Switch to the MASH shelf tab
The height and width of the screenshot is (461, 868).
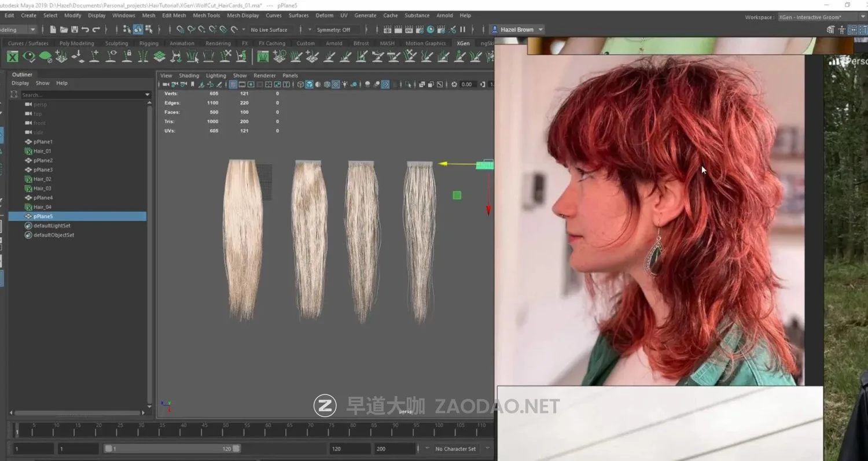tap(387, 43)
